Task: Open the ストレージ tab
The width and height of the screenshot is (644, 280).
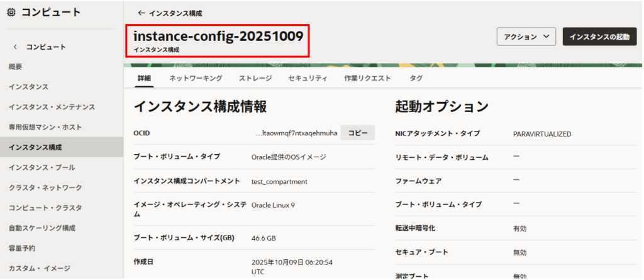Action: pos(255,78)
